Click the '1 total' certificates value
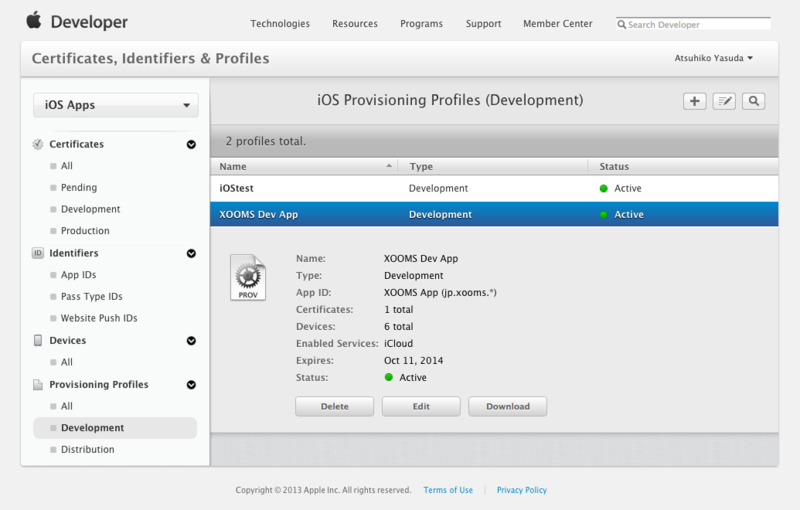Screen dimensions: 800x510 398,310
